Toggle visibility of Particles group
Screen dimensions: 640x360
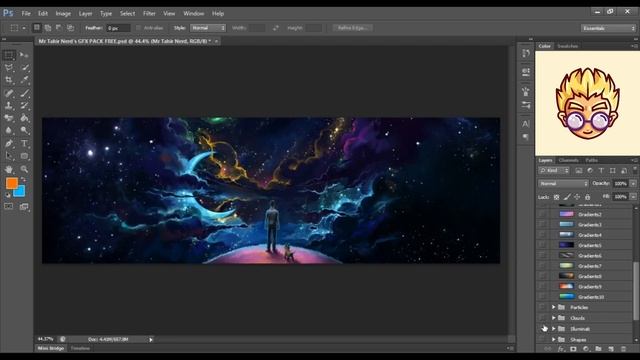pos(542,307)
